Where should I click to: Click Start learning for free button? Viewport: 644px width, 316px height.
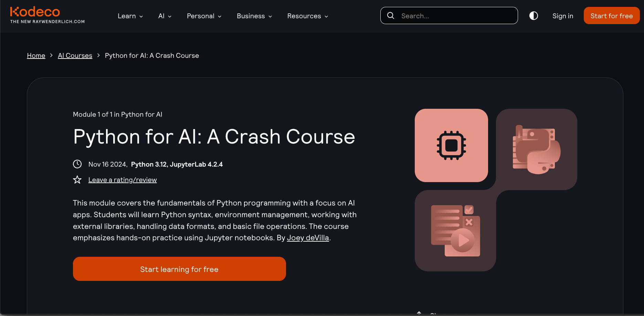pyautogui.click(x=179, y=269)
